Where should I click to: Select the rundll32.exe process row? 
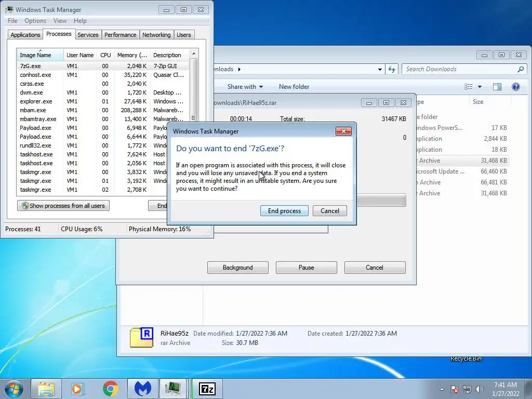coord(92,145)
